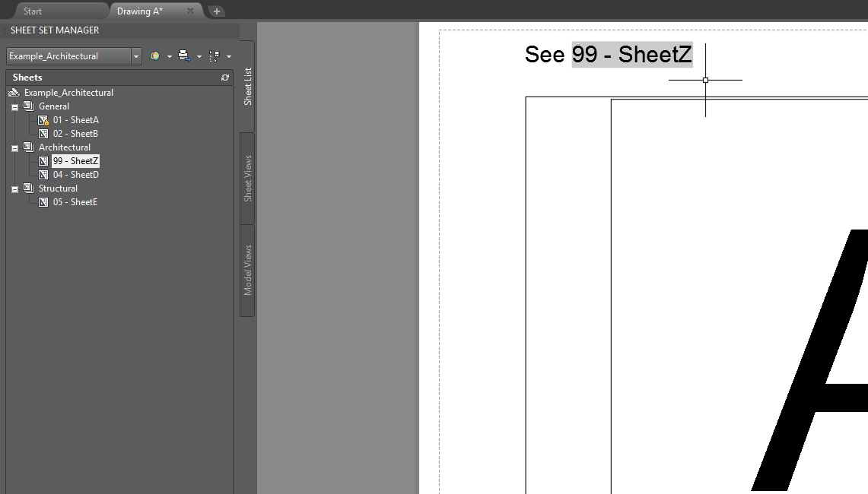The height and width of the screenshot is (494, 868).
Task: Click the sheet icon beside 05 - SheetE
Action: 43,201
